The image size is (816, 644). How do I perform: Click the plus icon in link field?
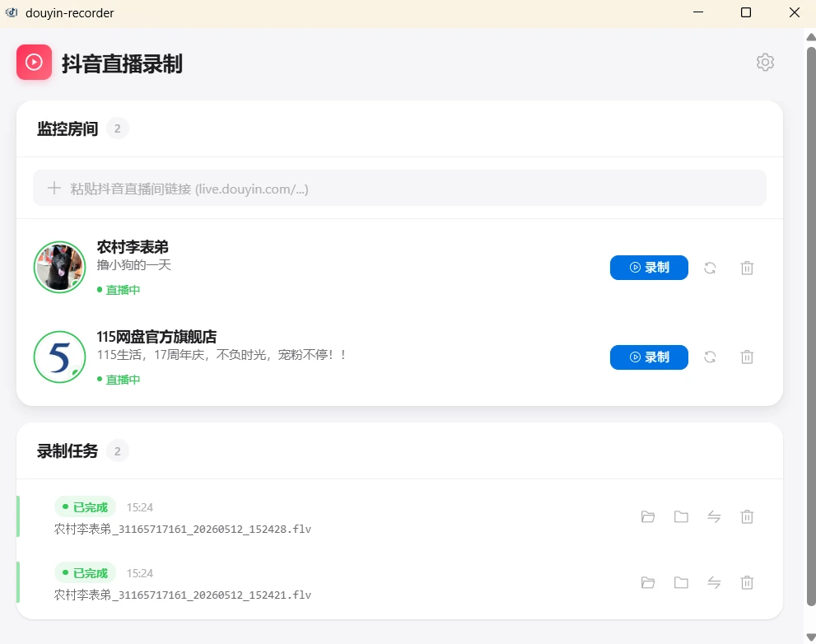click(x=54, y=188)
